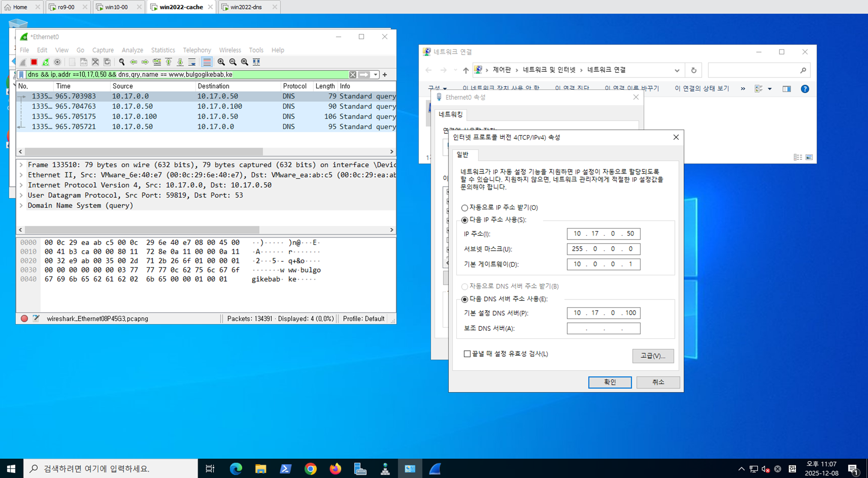The width and height of the screenshot is (868, 478).
Task: Enable validate settings upon exit checkbox
Action: (467, 354)
